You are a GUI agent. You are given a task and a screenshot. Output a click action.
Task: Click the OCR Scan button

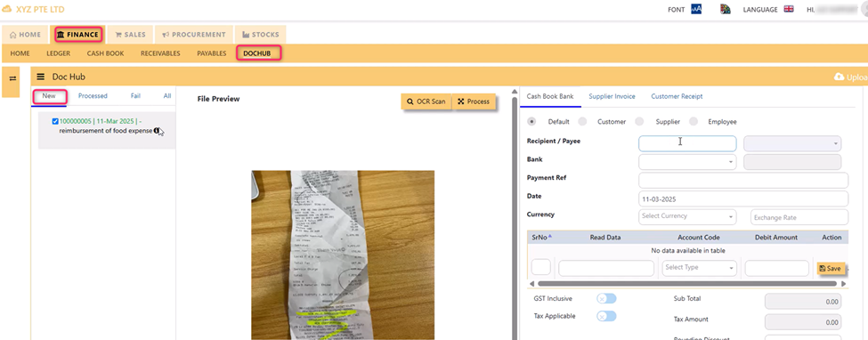(x=426, y=101)
